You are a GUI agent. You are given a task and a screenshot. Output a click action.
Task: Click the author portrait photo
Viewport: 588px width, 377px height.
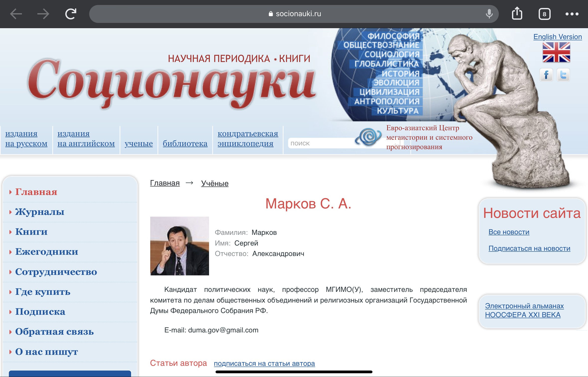coord(179,246)
